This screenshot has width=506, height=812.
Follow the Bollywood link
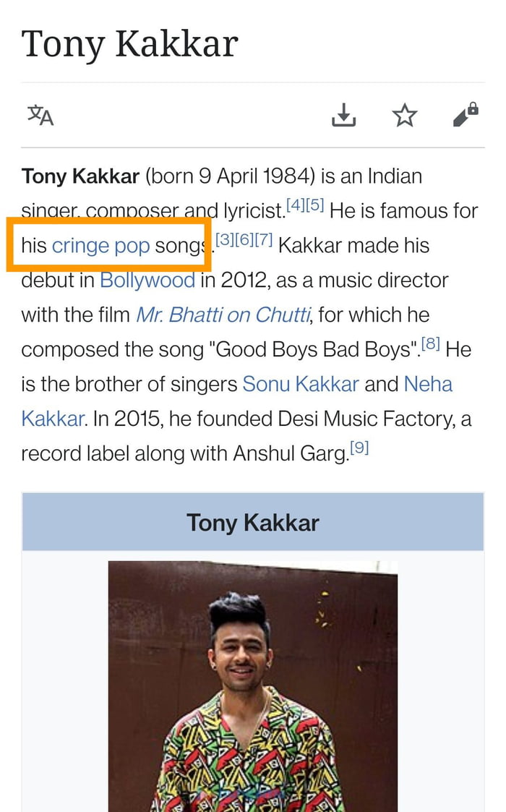point(147,281)
